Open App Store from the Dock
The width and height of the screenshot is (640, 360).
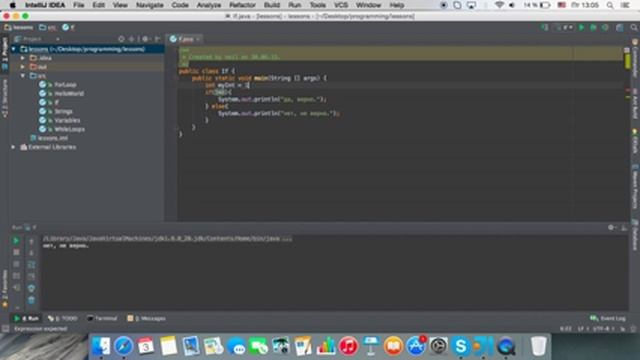point(416,346)
